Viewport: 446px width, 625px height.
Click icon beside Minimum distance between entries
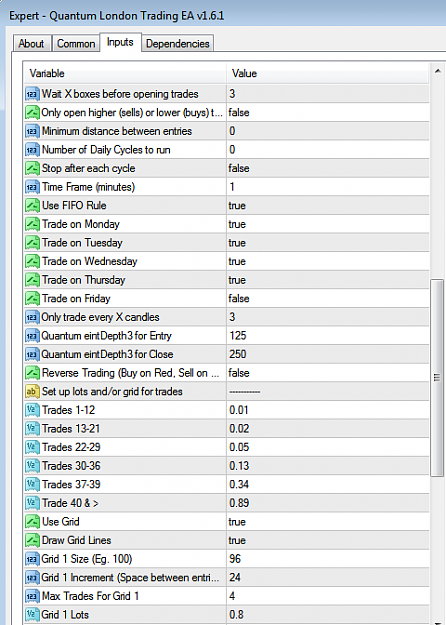(32, 131)
